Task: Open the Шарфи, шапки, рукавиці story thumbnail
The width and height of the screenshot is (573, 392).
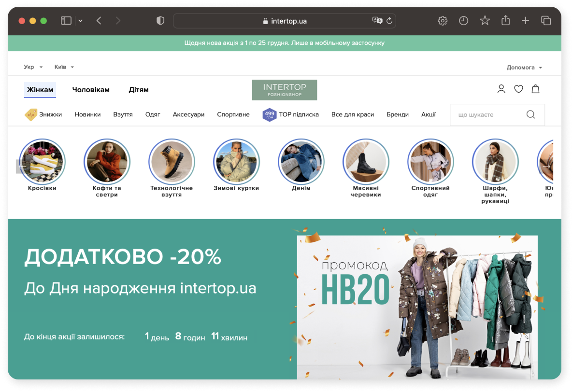Action: click(495, 162)
